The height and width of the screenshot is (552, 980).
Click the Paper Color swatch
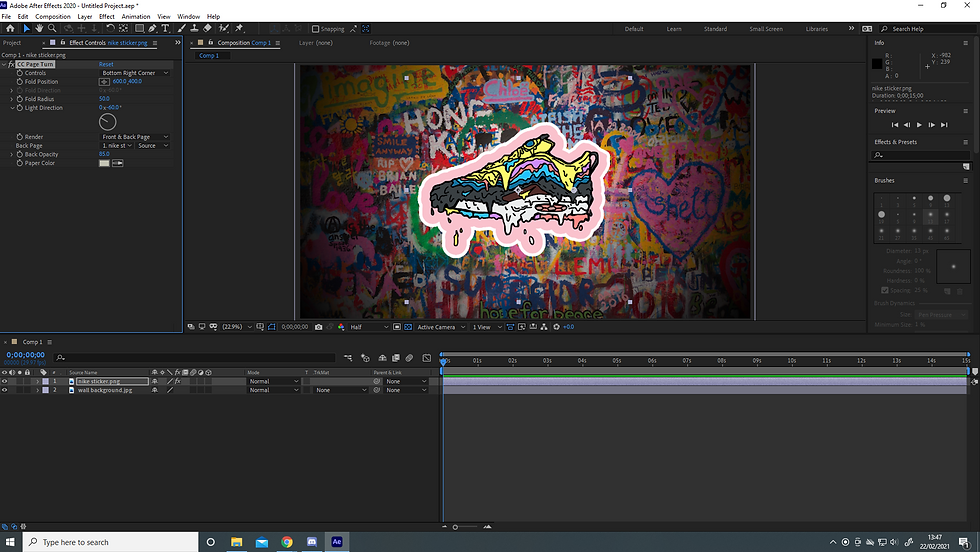coord(104,163)
